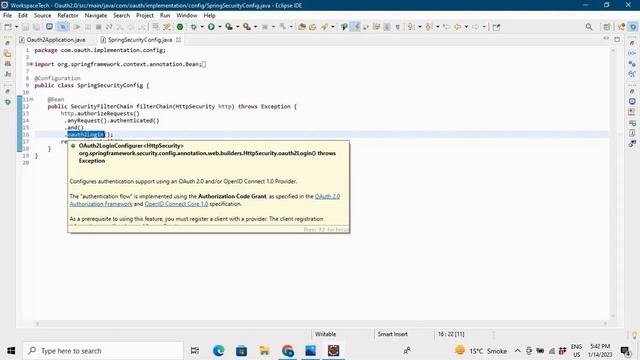Click the Next Annotation icon

[x=411, y=27]
